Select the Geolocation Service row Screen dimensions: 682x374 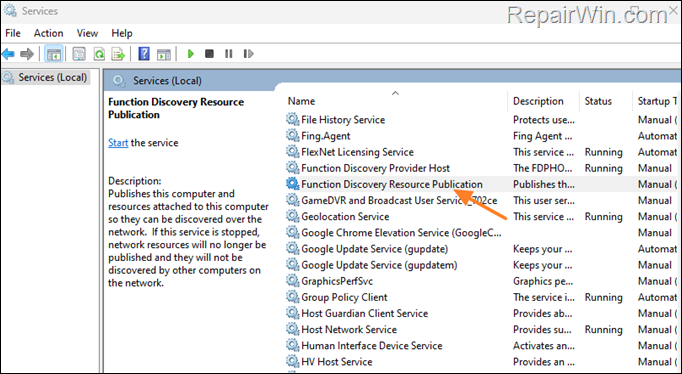482,216
